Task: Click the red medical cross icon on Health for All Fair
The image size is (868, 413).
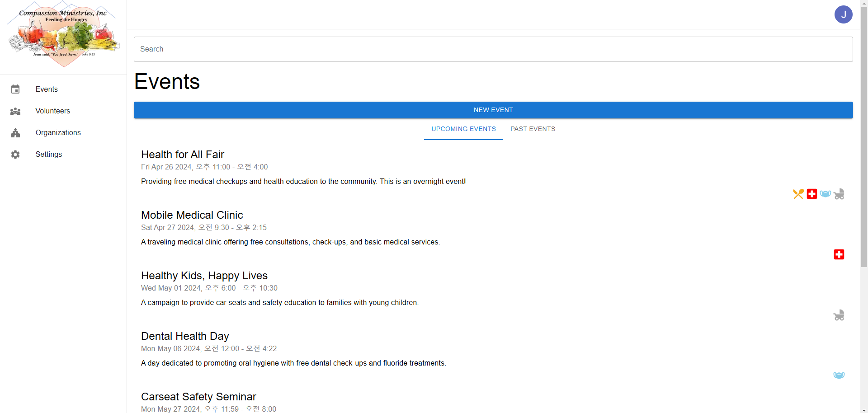Action: (x=812, y=194)
